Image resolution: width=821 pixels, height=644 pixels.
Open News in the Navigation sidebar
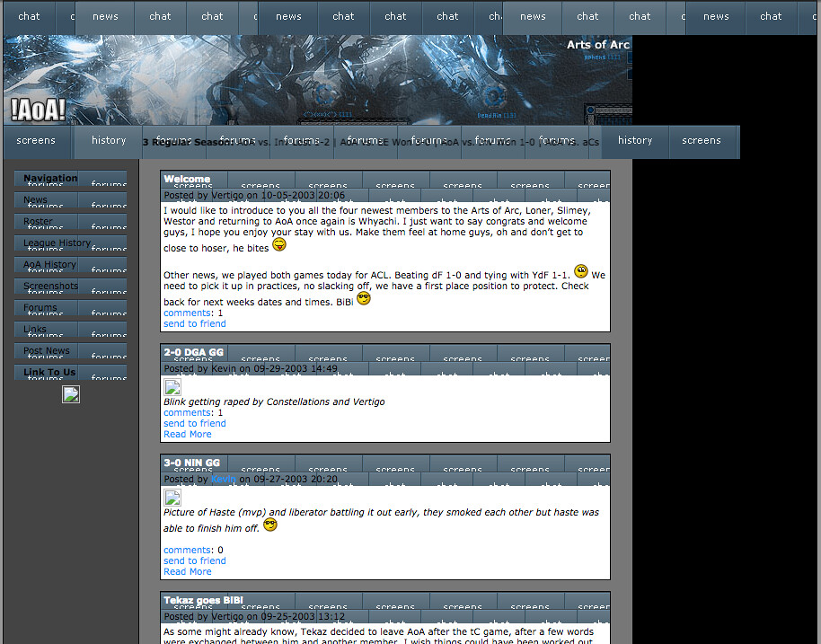pos(36,199)
